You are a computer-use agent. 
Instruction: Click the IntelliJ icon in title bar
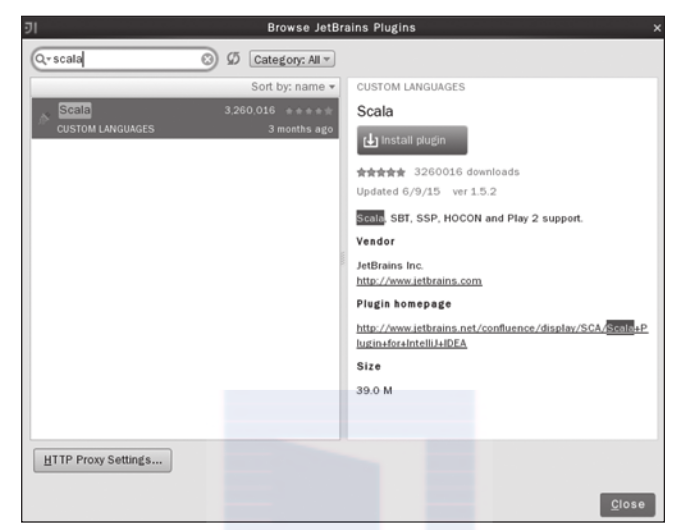pyautogui.click(x=31, y=28)
